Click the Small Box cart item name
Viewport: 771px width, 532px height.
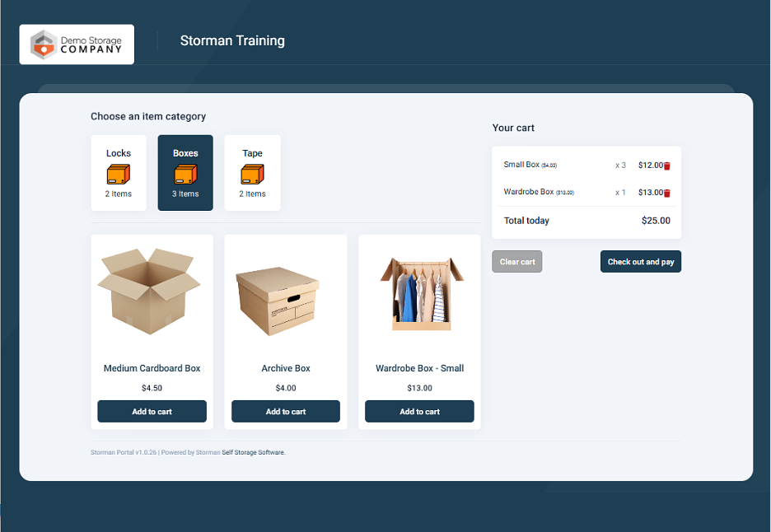tap(521, 164)
